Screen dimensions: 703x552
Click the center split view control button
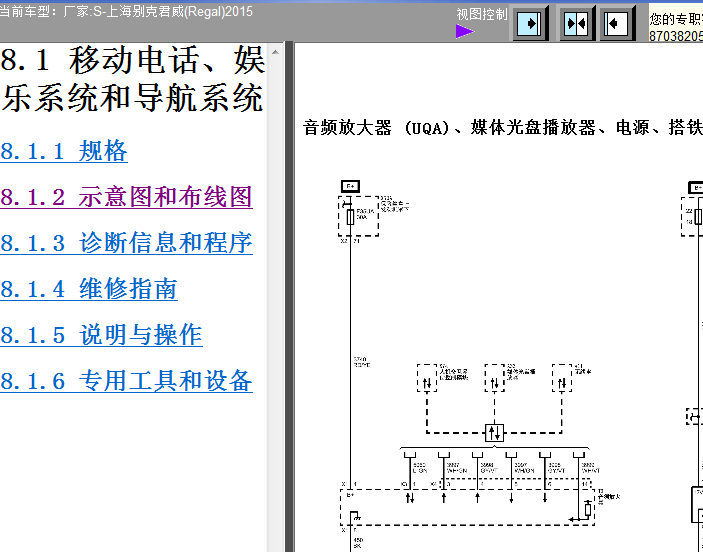tap(576, 23)
